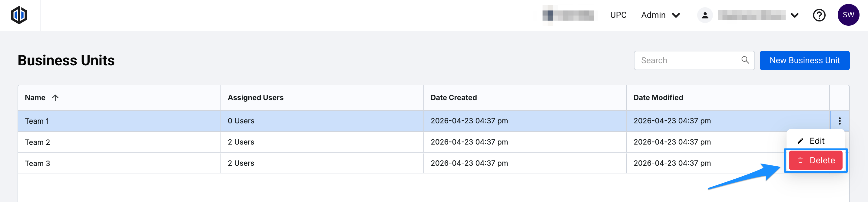Click the search magnifier icon
Image resolution: width=868 pixels, height=202 pixels.
pyautogui.click(x=745, y=60)
